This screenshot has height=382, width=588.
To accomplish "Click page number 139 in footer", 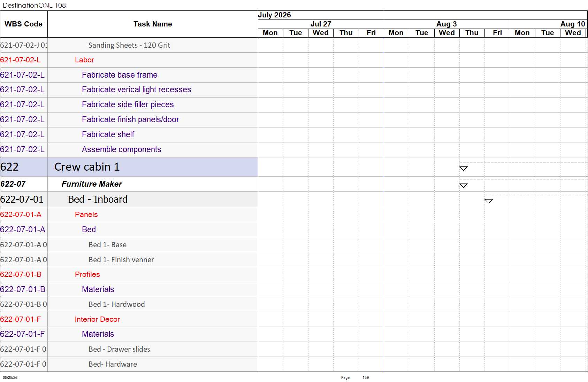I will (x=366, y=377).
